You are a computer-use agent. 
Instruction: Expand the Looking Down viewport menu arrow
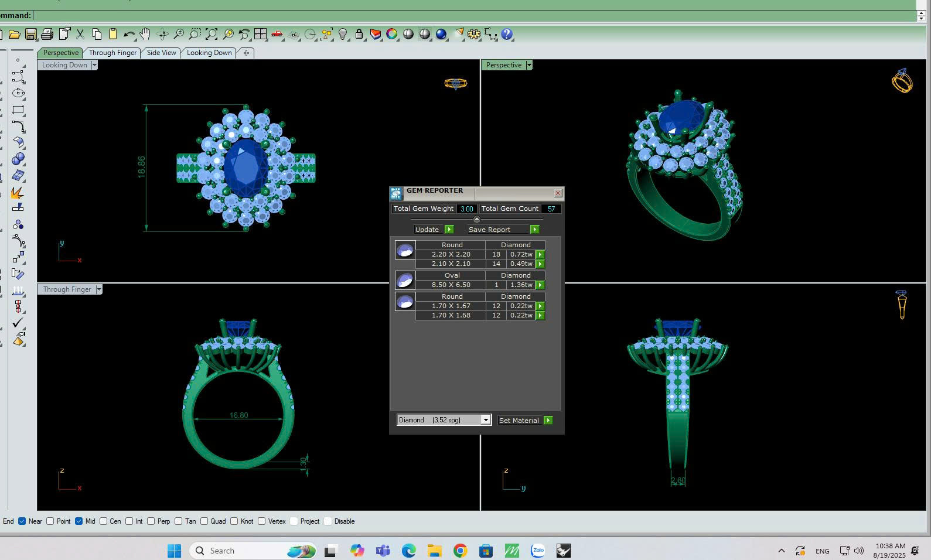(x=94, y=65)
